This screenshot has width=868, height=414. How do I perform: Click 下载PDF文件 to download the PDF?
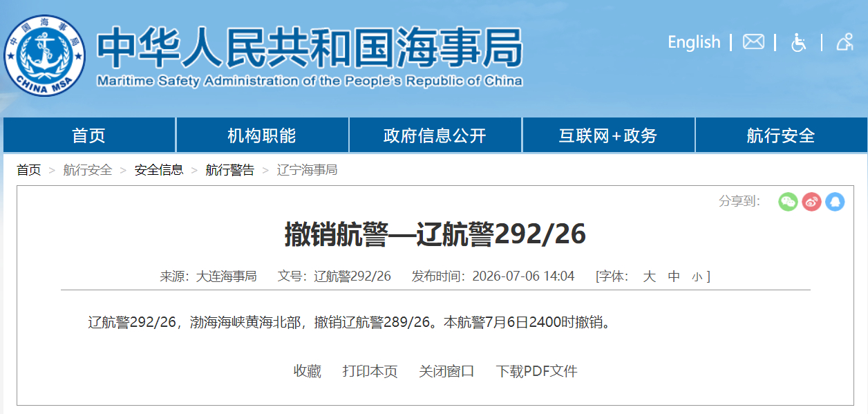point(537,371)
